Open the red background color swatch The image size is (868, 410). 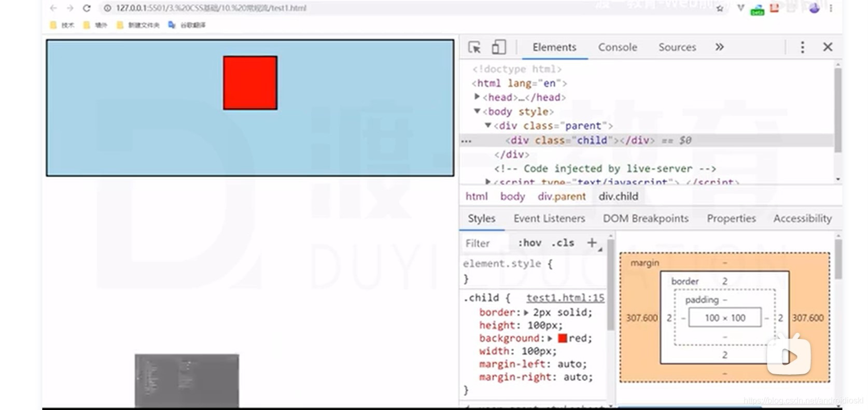[562, 338]
